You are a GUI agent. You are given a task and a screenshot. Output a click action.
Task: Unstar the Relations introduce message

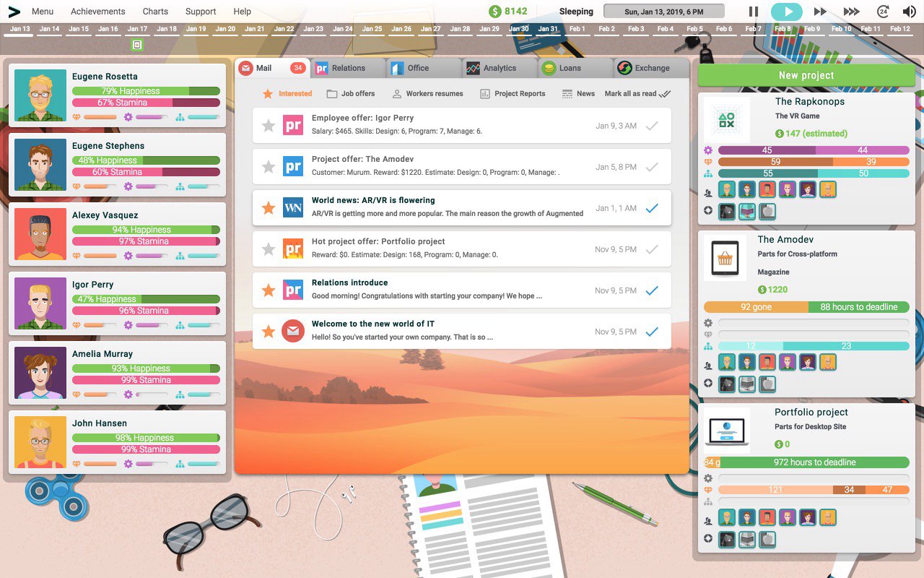click(267, 288)
